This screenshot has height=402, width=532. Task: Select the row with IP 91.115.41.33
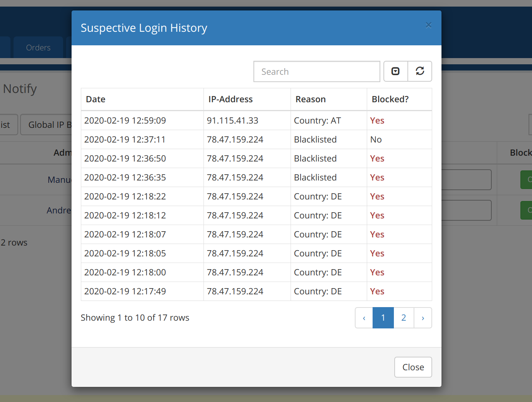pyautogui.click(x=232, y=120)
